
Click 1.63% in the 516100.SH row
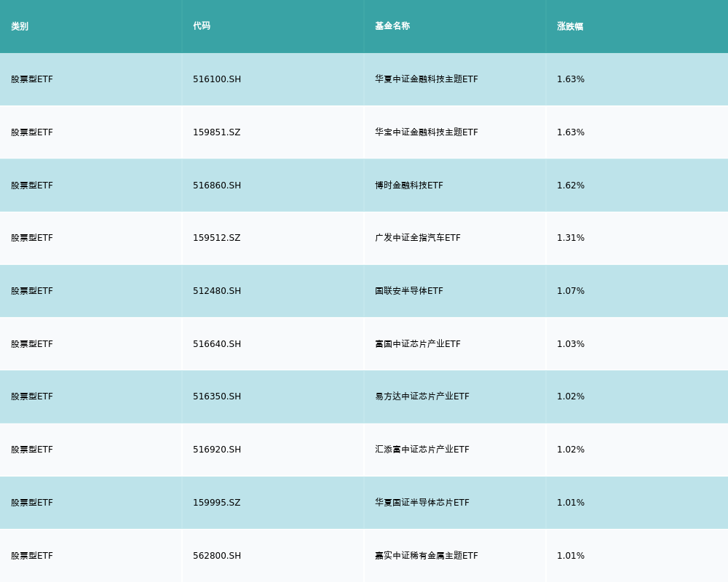coord(571,79)
